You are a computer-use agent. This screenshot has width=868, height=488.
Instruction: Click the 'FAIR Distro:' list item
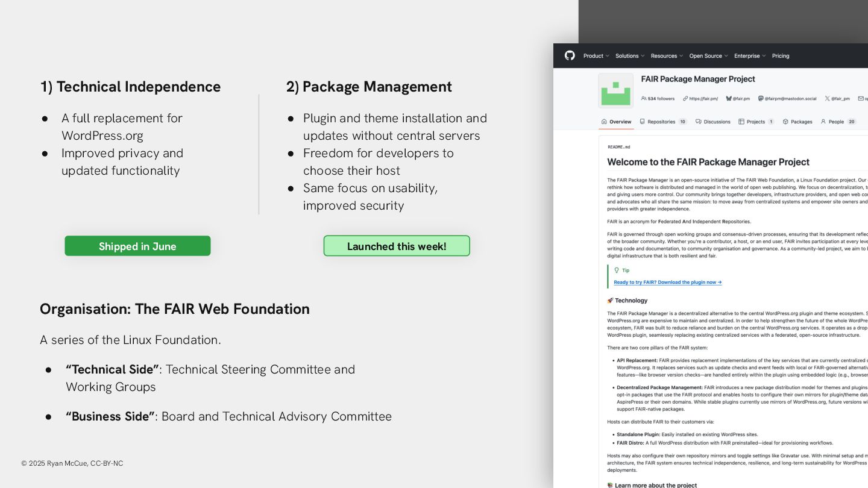pos(725,443)
